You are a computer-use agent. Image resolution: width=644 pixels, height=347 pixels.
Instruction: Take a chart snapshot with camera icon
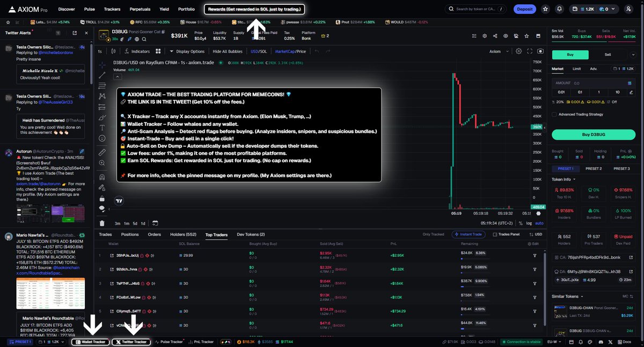(540, 52)
